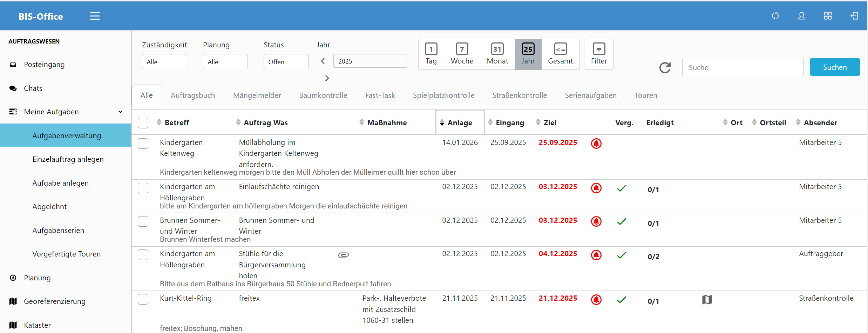Image resolution: width=868 pixels, height=333 pixels.
Task: Click green checkmark in Kurt-Kittel-Ring row
Action: tap(622, 300)
